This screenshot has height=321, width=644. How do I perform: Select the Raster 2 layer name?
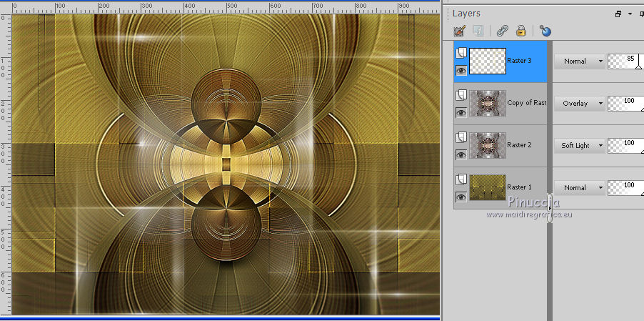[519, 145]
